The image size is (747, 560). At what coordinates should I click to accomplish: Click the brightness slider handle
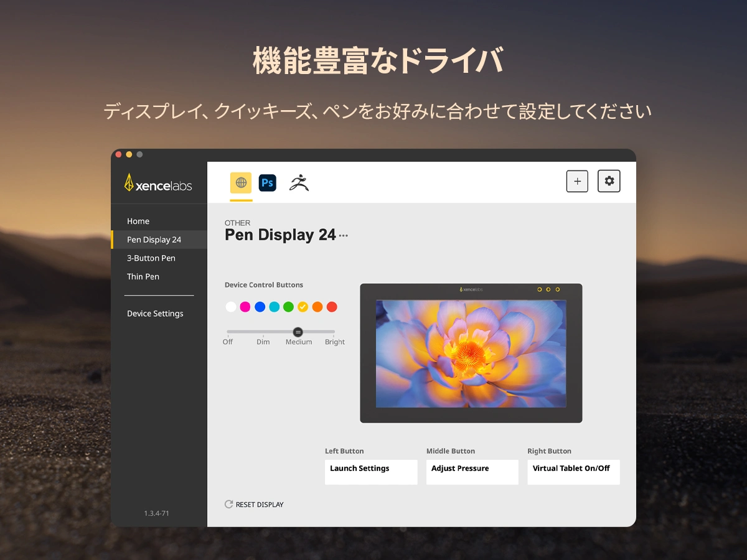[x=298, y=332]
